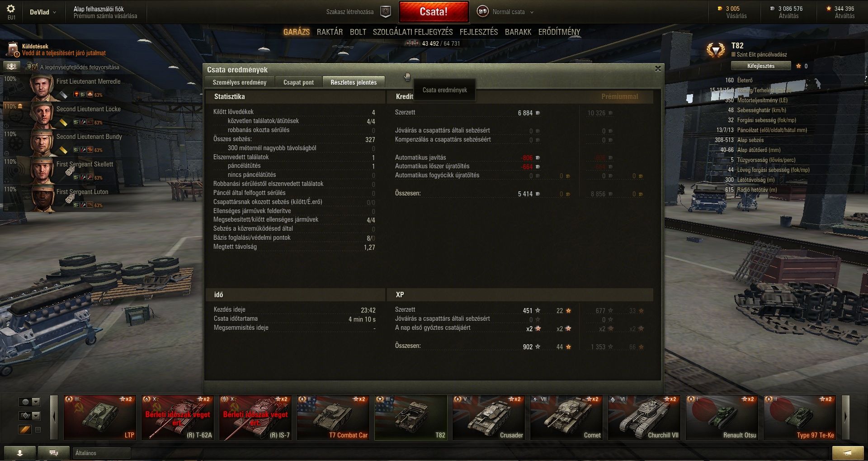
Task: Select the Churchill VII tank thumbnail
Action: click(x=644, y=418)
